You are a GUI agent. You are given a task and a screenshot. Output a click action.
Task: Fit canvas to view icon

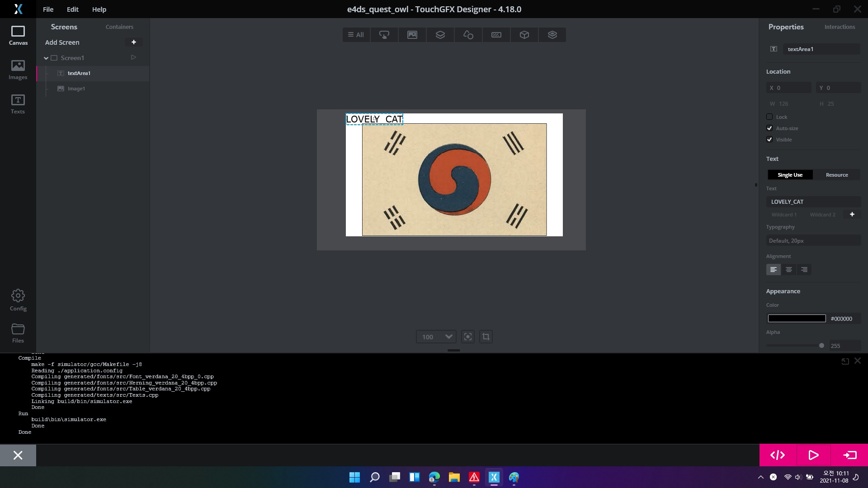[468, 337]
